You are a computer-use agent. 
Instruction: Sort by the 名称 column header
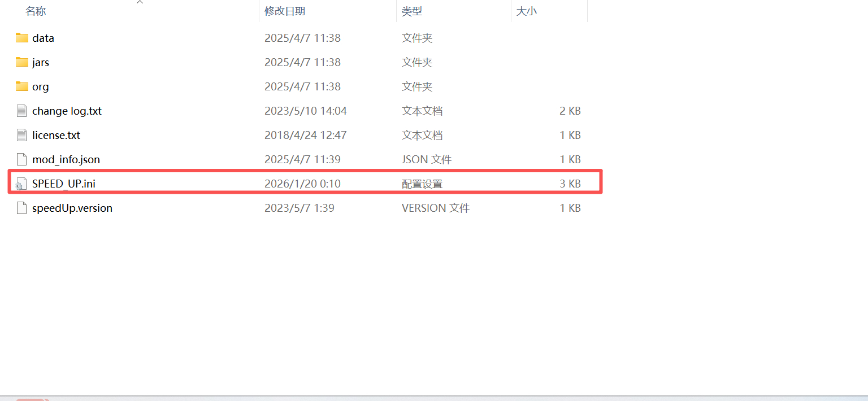pos(36,11)
